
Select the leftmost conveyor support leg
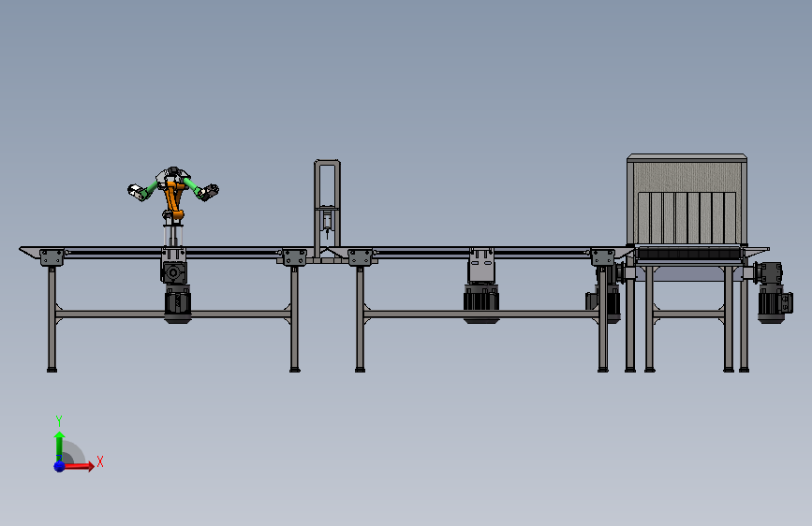click(x=52, y=318)
